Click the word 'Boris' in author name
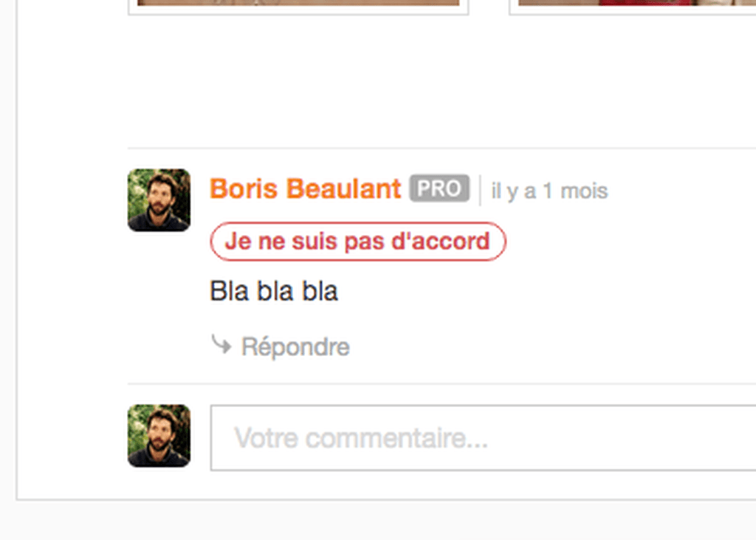The height and width of the screenshot is (540, 756). [244, 188]
